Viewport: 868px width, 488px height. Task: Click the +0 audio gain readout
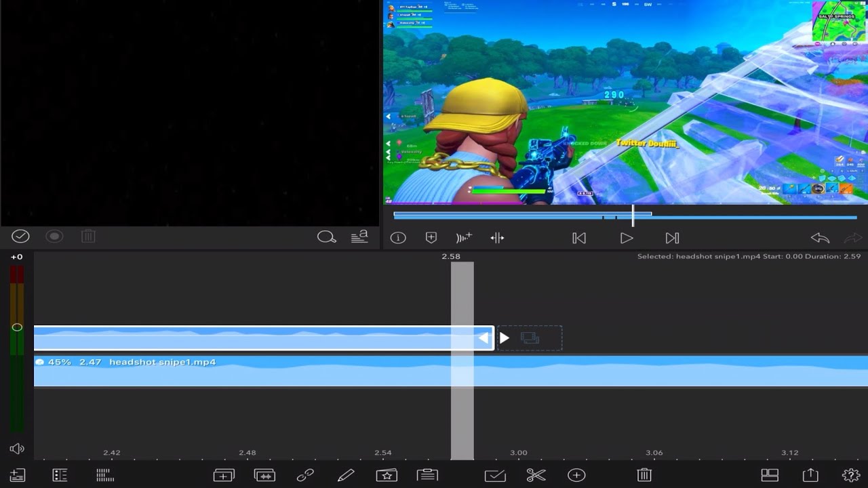[x=16, y=257]
